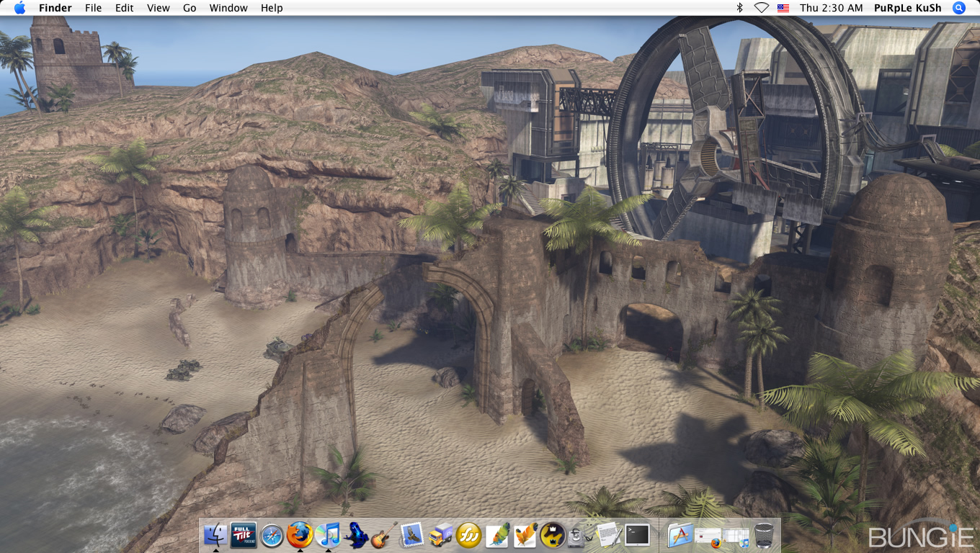Open the Window menu

228,8
